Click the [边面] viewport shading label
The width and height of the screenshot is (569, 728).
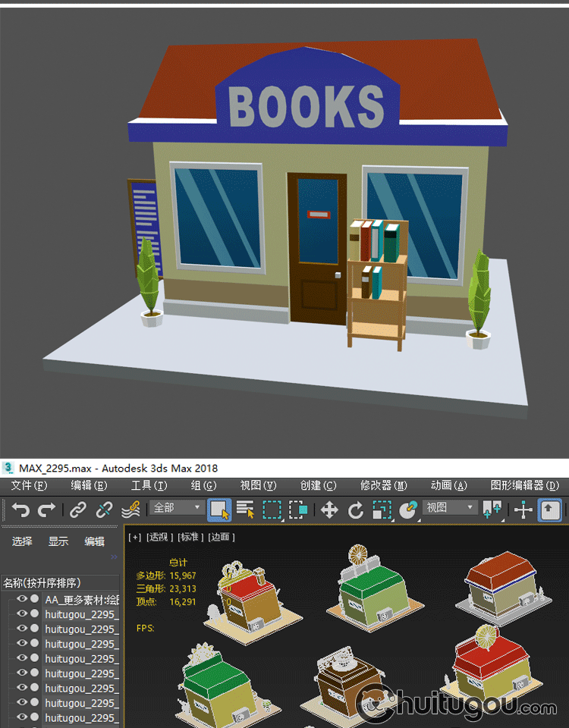tap(222, 537)
